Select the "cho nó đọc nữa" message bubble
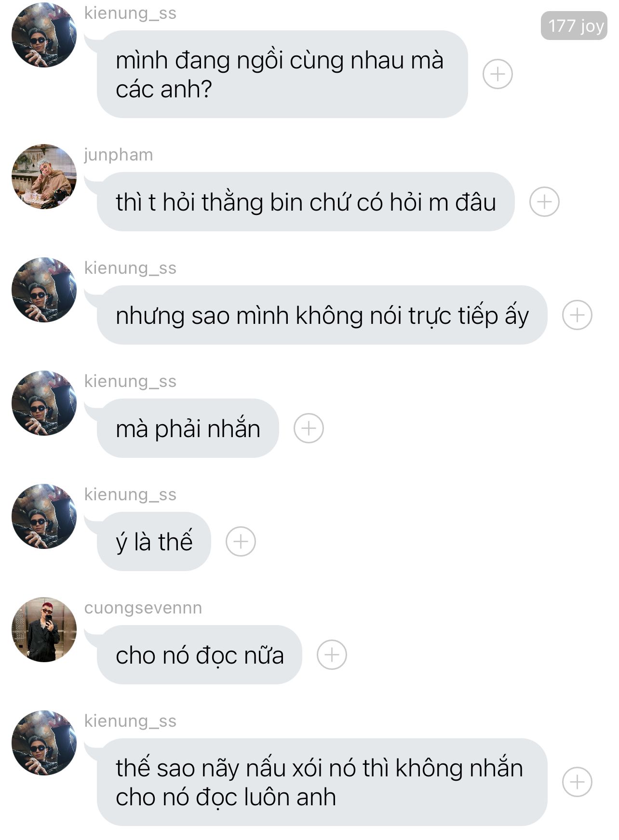 point(199,654)
